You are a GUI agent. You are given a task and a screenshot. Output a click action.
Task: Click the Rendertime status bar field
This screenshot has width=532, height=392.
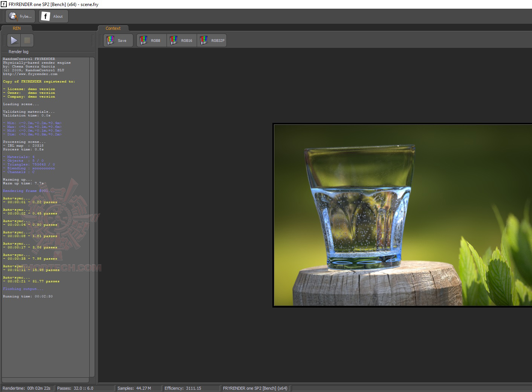[27, 388]
